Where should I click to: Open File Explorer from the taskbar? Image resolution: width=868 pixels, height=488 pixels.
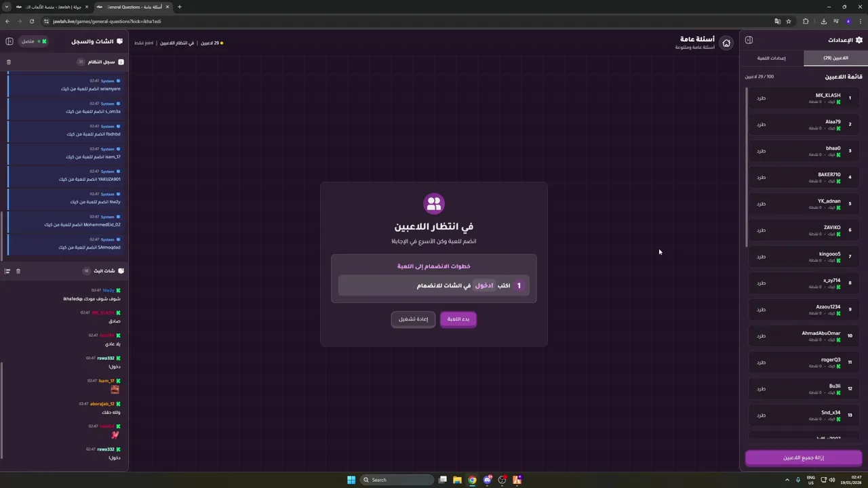coord(457,480)
